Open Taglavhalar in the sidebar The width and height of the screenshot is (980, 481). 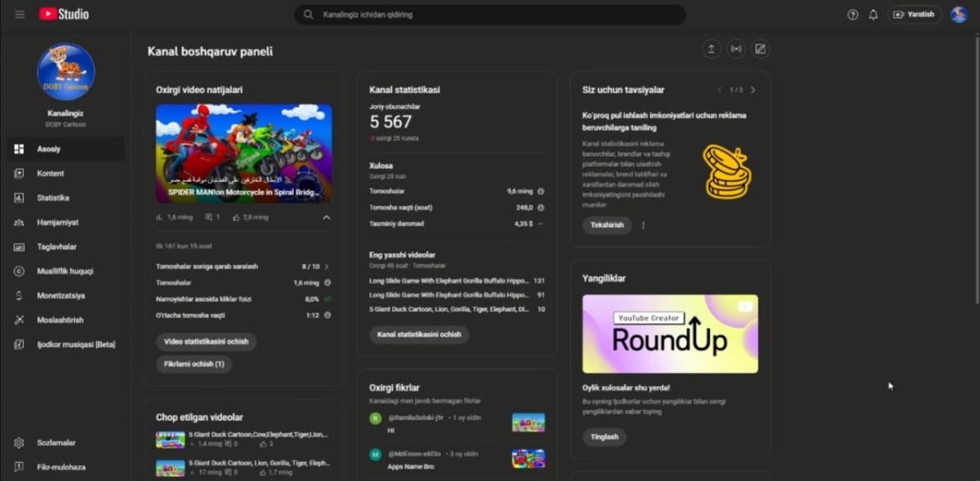coord(65,247)
